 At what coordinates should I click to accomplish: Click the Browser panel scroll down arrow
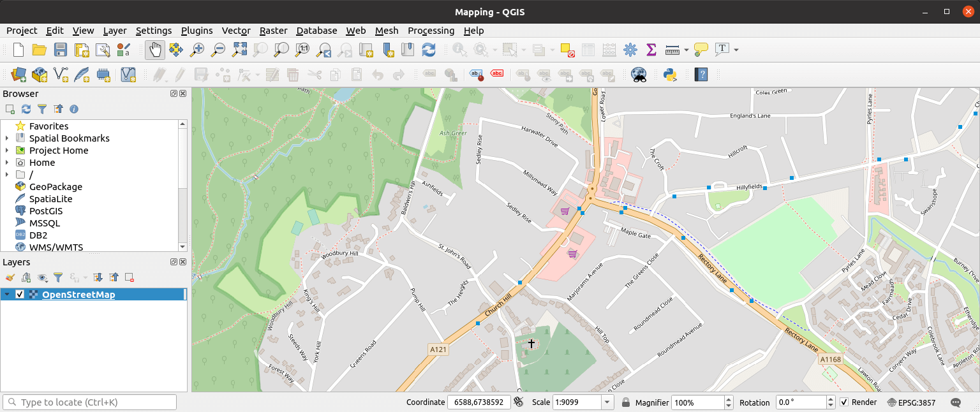(182, 247)
